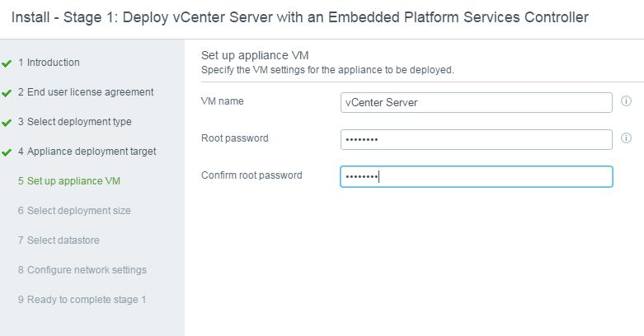The width and height of the screenshot is (644, 336).
Task: Click the info icon beside Root password
Action: (626, 138)
